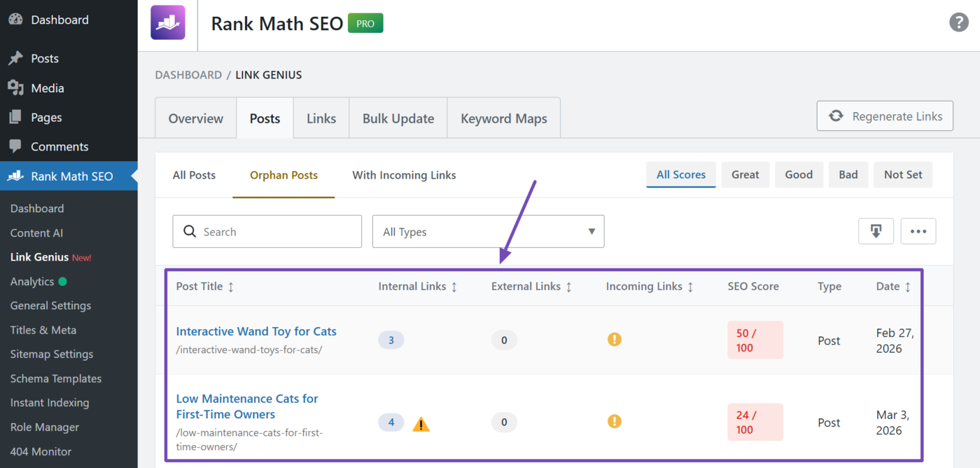The image size is (980, 468).
Task: Open Role Manager in sidebar
Action: point(45,427)
